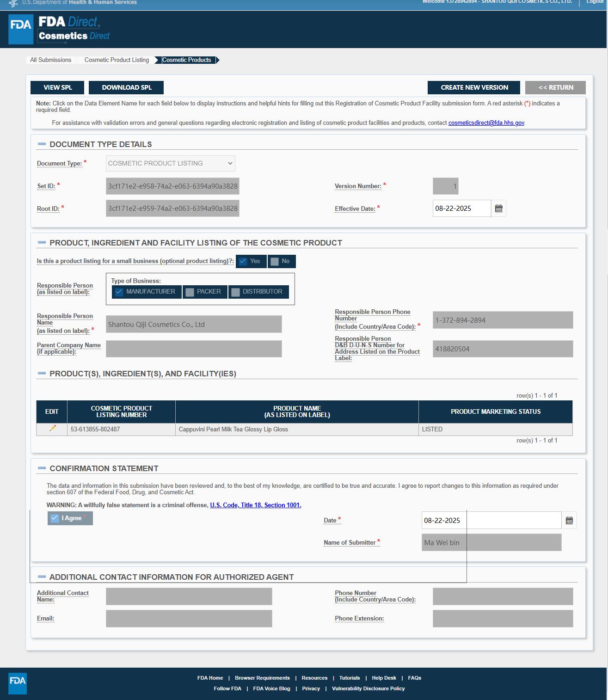The image size is (608, 700).
Task: Open the cosmeticsdirect@fda.hhs.gov email link
Action: pos(486,123)
